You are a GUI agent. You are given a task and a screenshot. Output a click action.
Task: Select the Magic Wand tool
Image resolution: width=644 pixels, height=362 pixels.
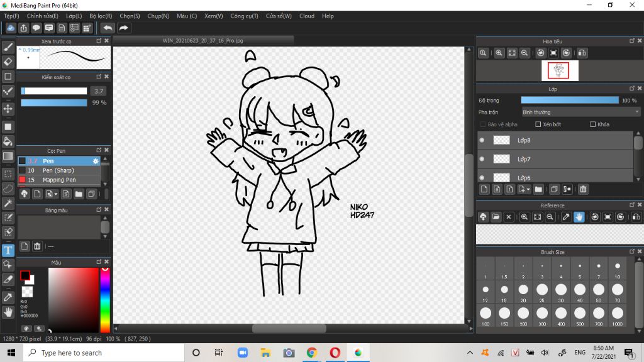coord(8,203)
